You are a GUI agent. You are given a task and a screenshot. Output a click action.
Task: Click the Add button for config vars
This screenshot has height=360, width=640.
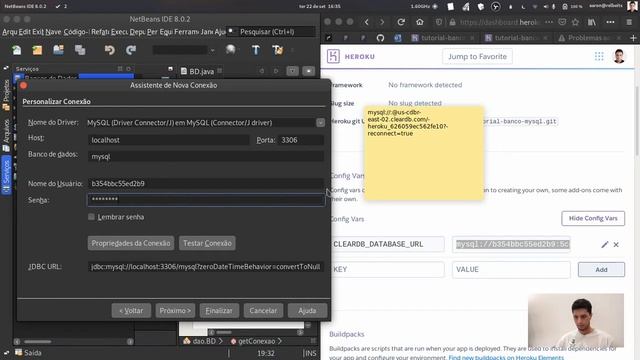click(x=601, y=270)
